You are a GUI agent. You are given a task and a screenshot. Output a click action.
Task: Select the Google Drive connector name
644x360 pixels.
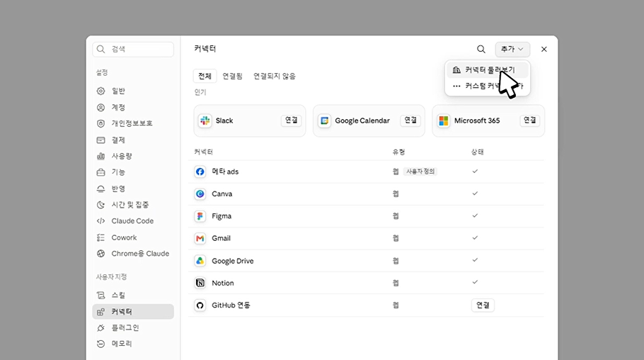pyautogui.click(x=232, y=261)
